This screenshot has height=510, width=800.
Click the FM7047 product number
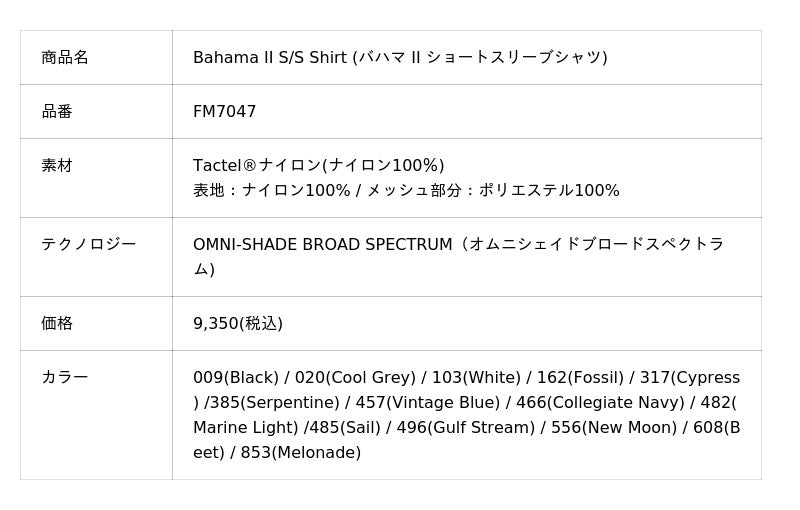224,112
